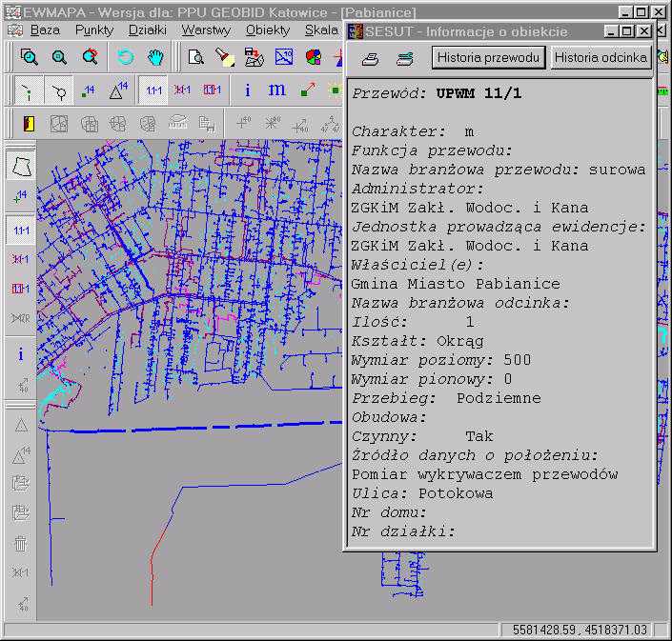Screen dimensions: 672x641
Task: Click the blue 'm' toolbar icon
Action: pyautogui.click(x=276, y=90)
